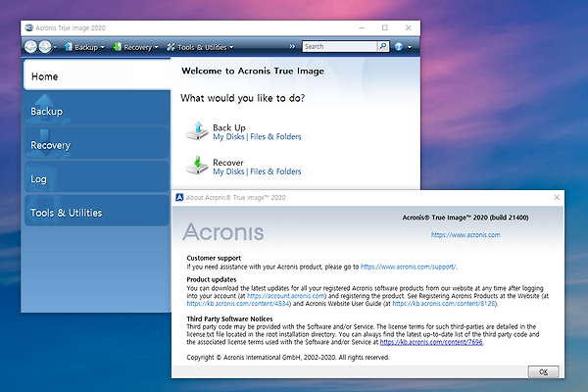The height and width of the screenshot is (392, 588).
Task: Click the Acronis True Image 2020 window icon
Action: coord(28,27)
